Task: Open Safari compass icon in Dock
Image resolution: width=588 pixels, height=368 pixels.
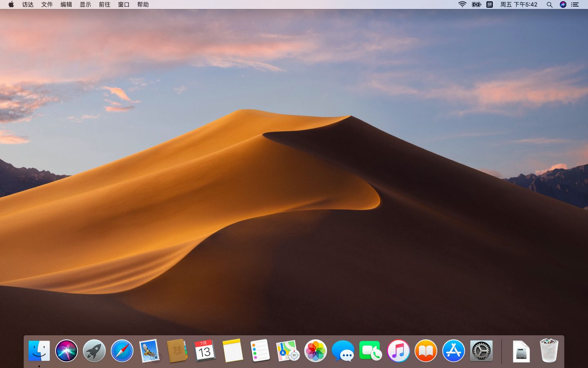Action: (x=122, y=351)
